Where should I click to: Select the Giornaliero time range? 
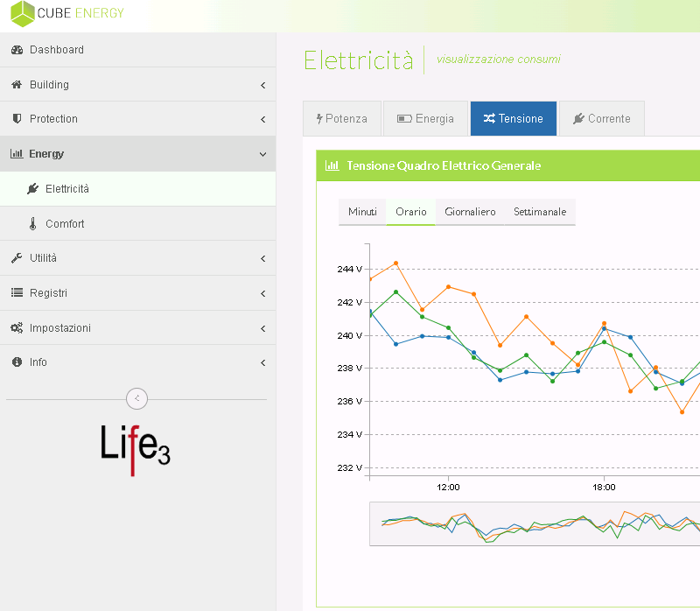[x=470, y=212]
